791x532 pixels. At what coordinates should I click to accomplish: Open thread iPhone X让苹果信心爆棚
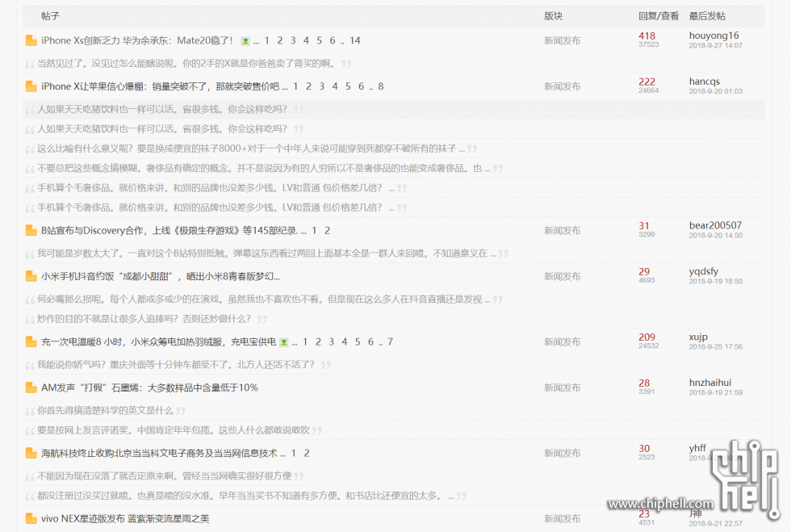tap(160, 86)
